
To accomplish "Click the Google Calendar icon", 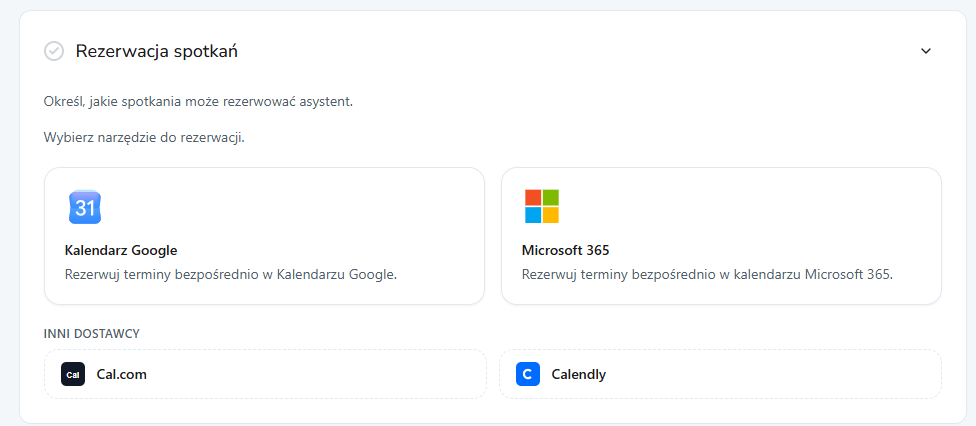I will point(85,207).
